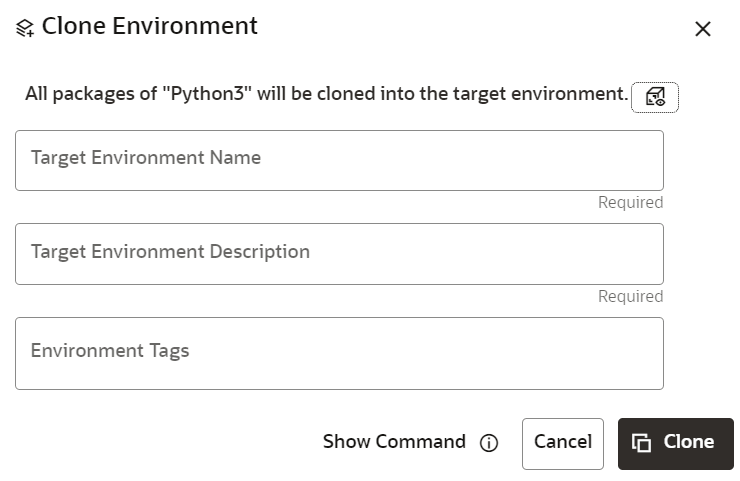Click "Required" hint under Target Environment Description

point(630,297)
